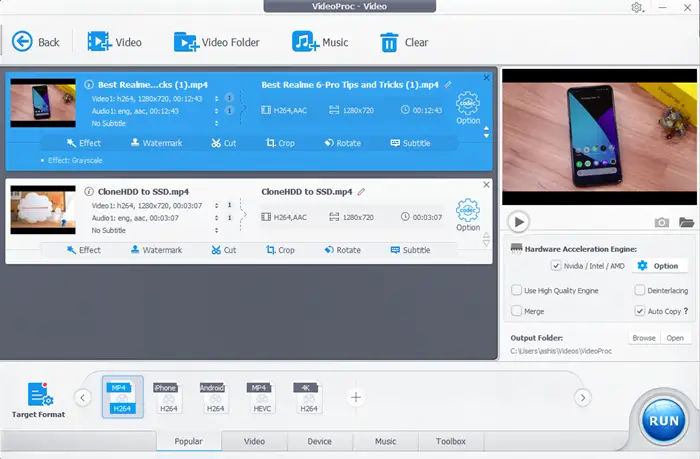The width and height of the screenshot is (700, 459).
Task: Clear the video list
Action: (x=404, y=42)
